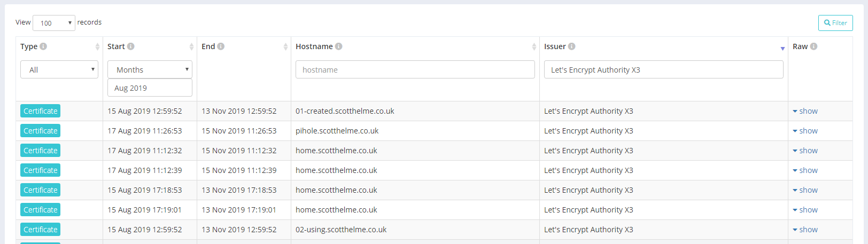Click the Aug 2019 date field
The width and height of the screenshot is (868, 244).
[150, 88]
